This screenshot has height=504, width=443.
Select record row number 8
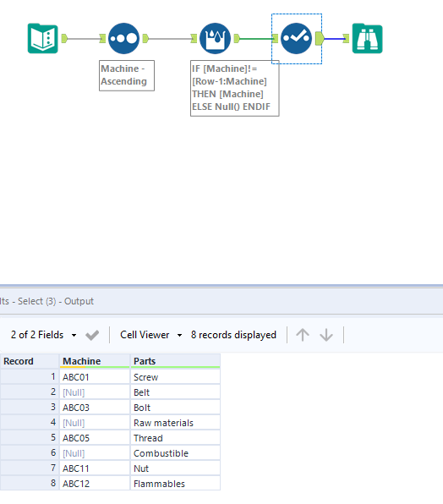point(30,484)
